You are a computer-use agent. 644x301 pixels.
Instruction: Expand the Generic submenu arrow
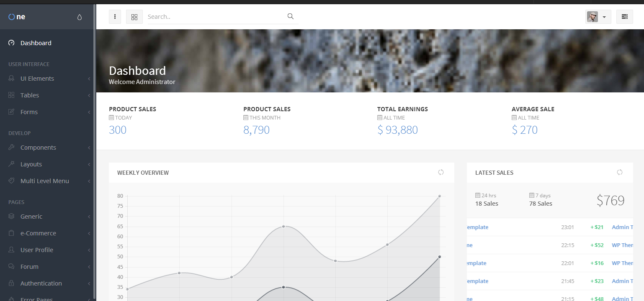pos(89,217)
